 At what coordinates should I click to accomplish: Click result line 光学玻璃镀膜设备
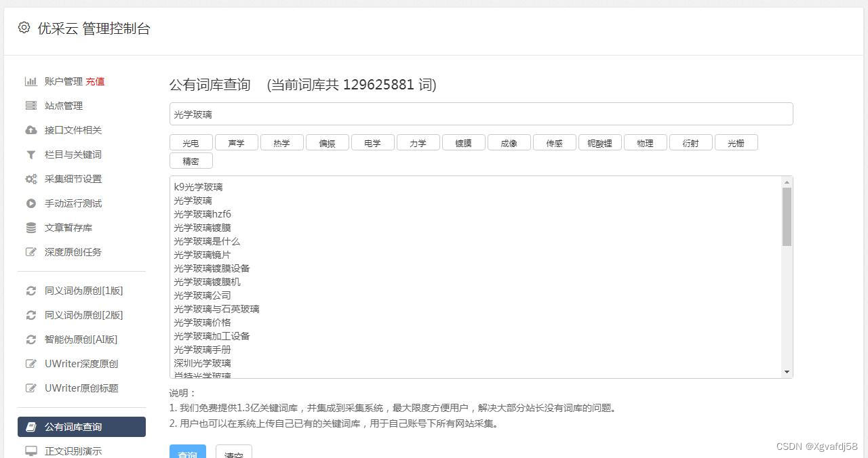tap(212, 268)
